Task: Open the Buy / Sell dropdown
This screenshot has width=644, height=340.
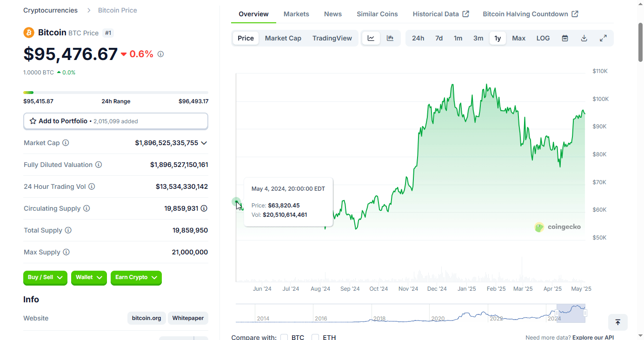Action: 45,278
